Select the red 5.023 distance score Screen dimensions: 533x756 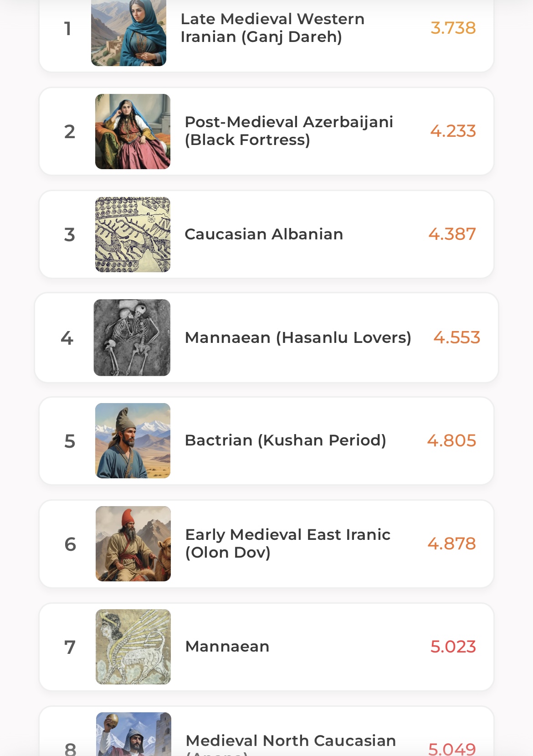453,647
